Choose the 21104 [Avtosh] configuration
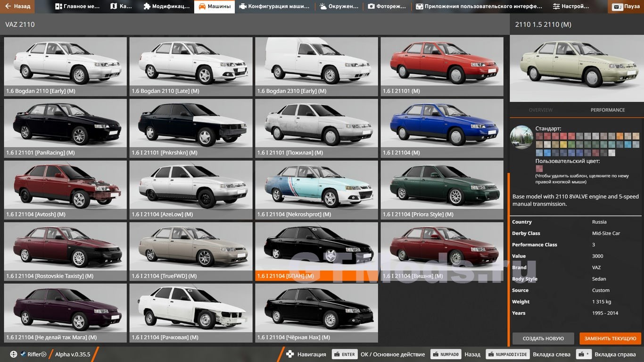The height and width of the screenshot is (362, 644). [66, 190]
